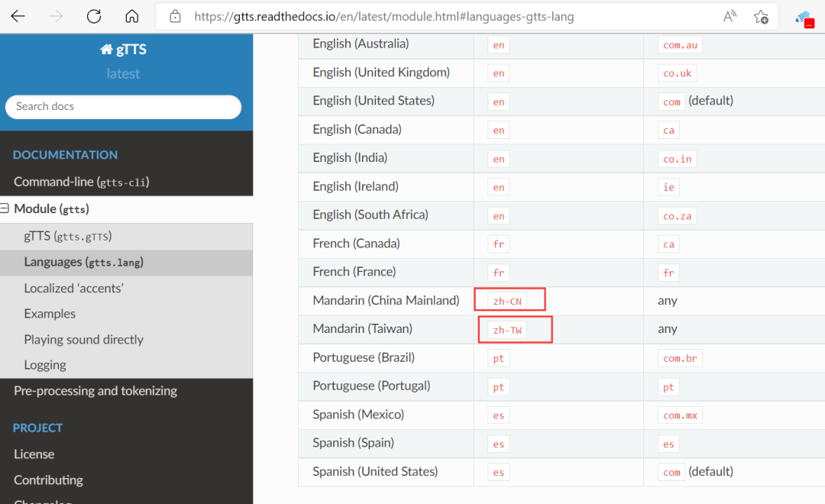
Task: Focus the Search docs field
Action: point(123,107)
